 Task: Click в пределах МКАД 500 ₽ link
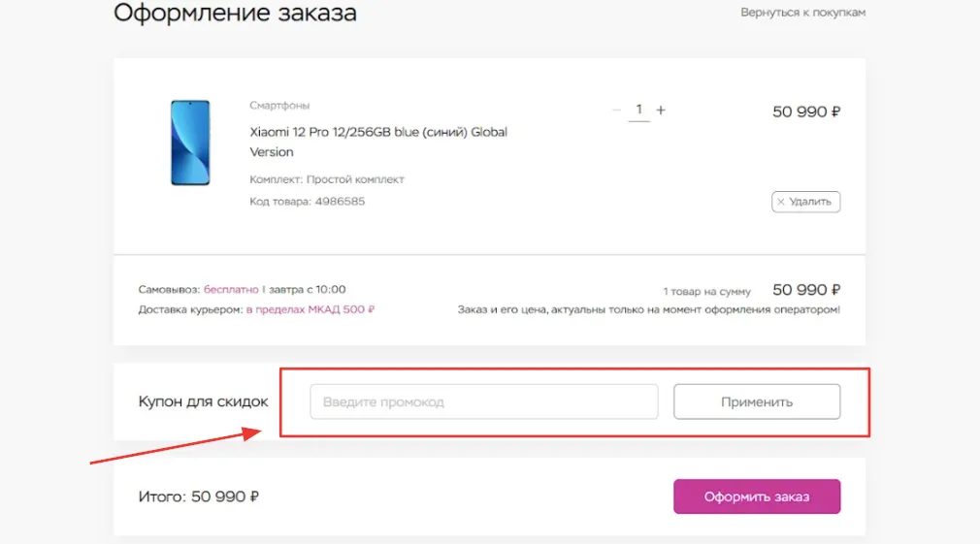pyautogui.click(x=310, y=309)
